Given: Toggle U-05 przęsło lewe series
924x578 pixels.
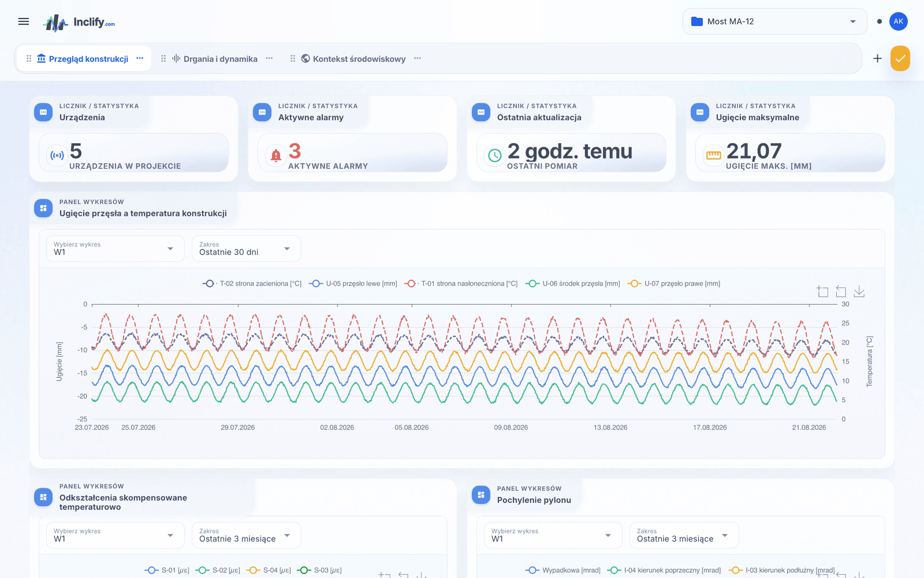Looking at the screenshot, I should pyautogui.click(x=353, y=284).
